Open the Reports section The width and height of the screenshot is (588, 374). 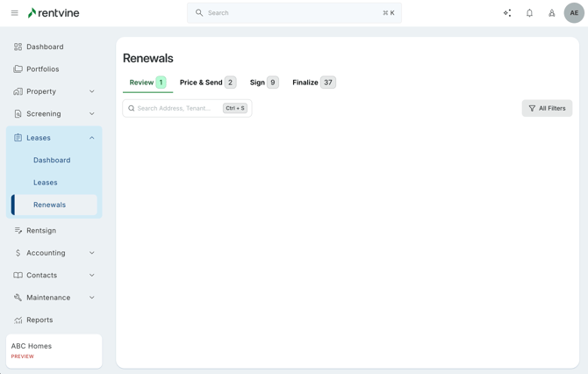pyautogui.click(x=39, y=320)
